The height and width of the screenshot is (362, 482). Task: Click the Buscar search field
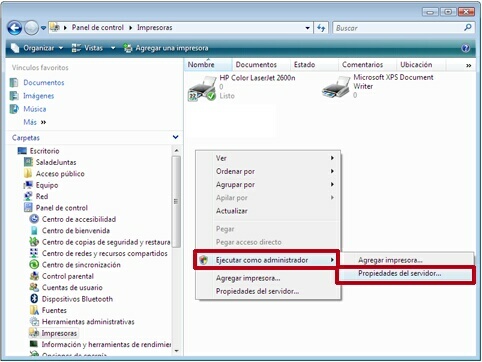pos(398,28)
